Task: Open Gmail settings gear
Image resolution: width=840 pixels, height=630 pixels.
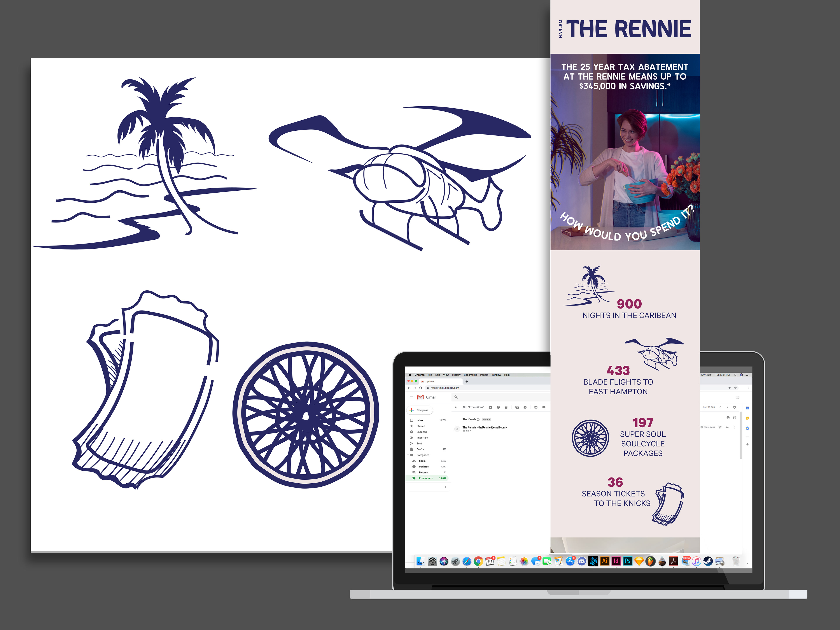Action: pos(734,407)
